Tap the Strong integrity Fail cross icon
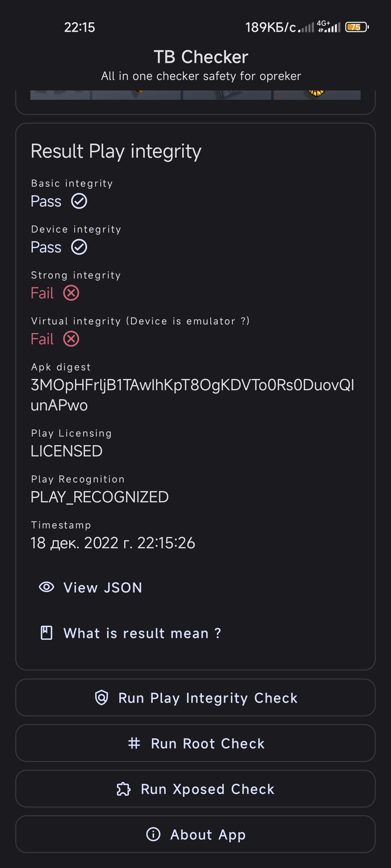The image size is (391, 868). (x=71, y=293)
